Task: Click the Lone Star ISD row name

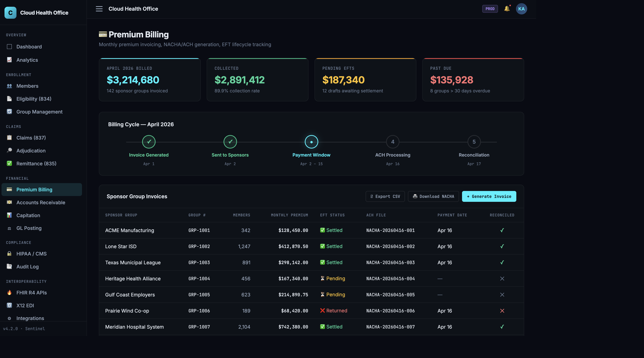Action: pyautogui.click(x=121, y=246)
